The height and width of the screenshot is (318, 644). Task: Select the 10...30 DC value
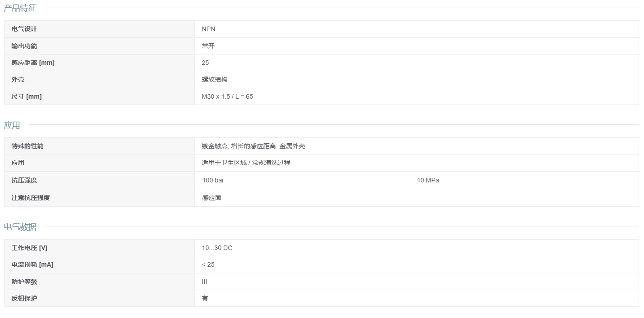(x=217, y=248)
